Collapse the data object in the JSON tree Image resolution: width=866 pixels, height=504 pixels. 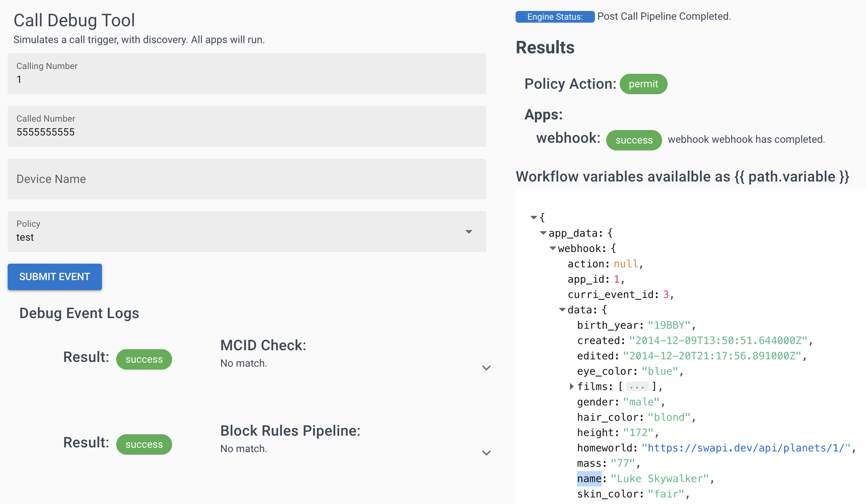click(x=562, y=309)
